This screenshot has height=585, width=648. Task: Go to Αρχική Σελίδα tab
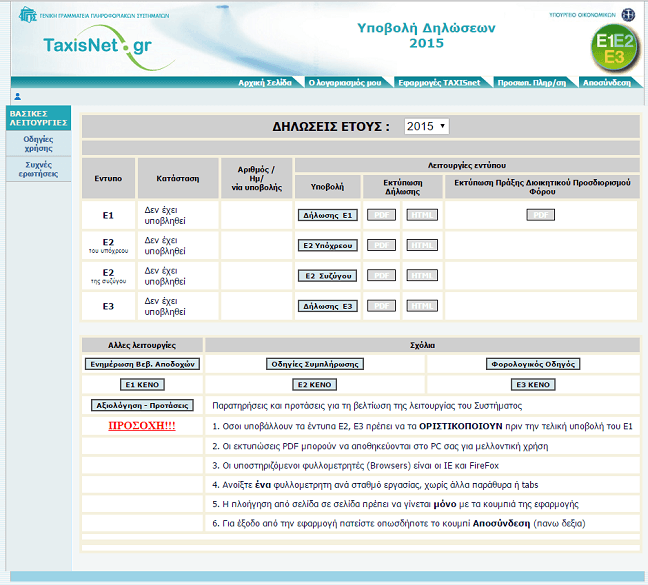click(x=265, y=83)
